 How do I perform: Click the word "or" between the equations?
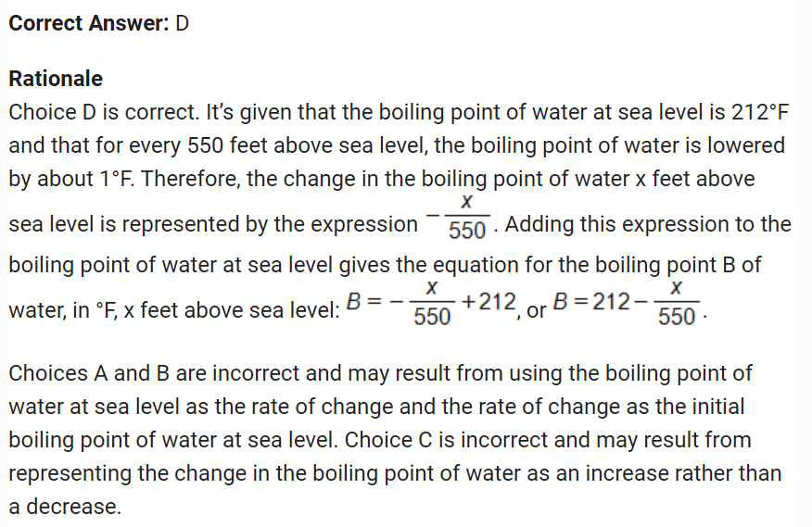click(535, 311)
